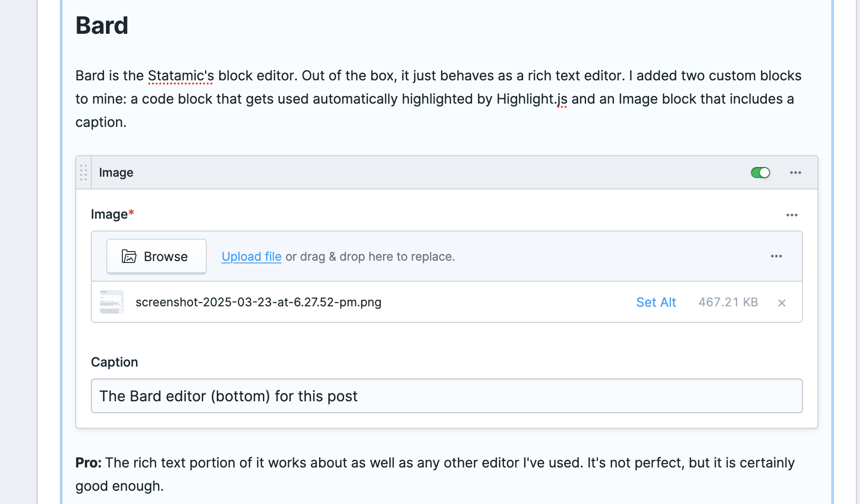Click the Highlight.js word in paragraph

pos(532,99)
